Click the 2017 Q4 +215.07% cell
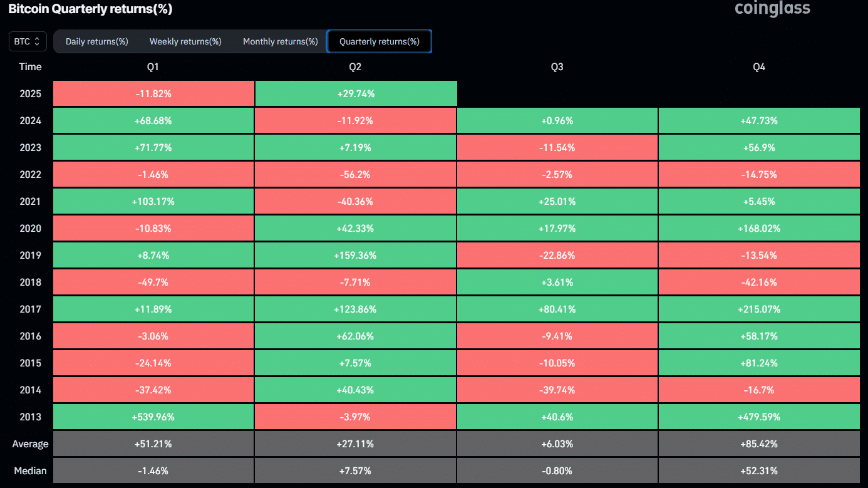This screenshot has width=868, height=488. coord(759,309)
